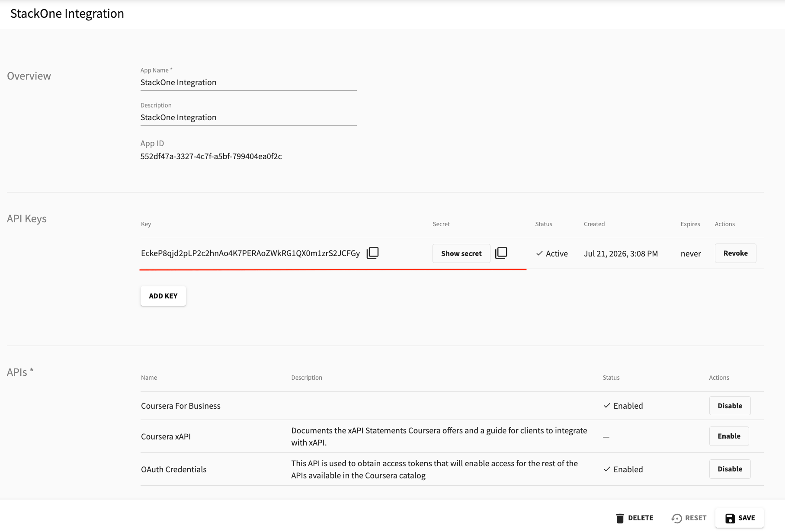Click the APIs Name column header
The image size is (785, 532).
(149, 378)
